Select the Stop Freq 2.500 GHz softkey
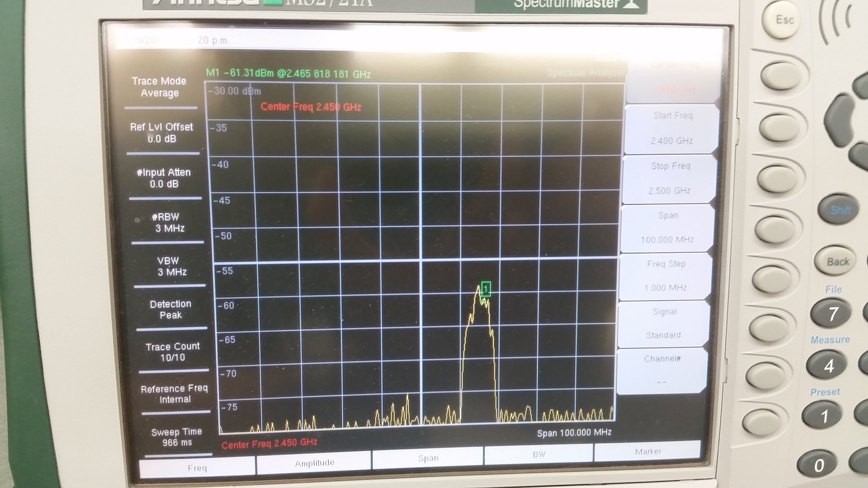 [x=670, y=179]
